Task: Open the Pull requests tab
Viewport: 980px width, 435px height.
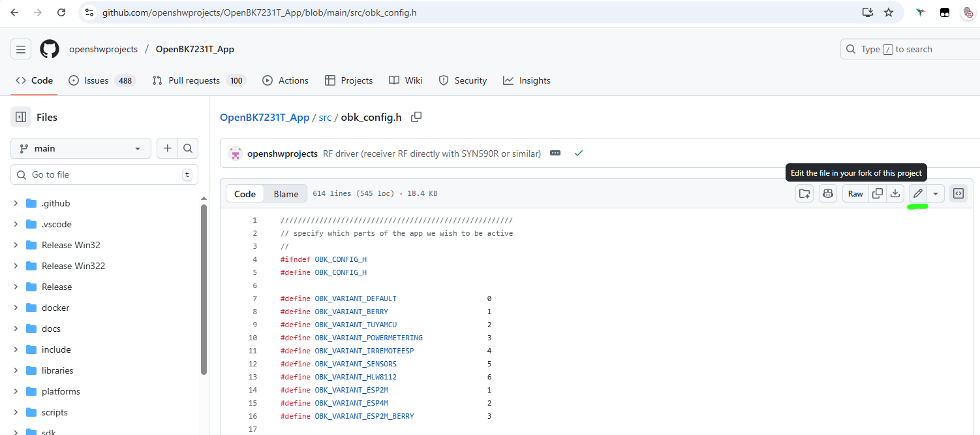Action: [194, 80]
